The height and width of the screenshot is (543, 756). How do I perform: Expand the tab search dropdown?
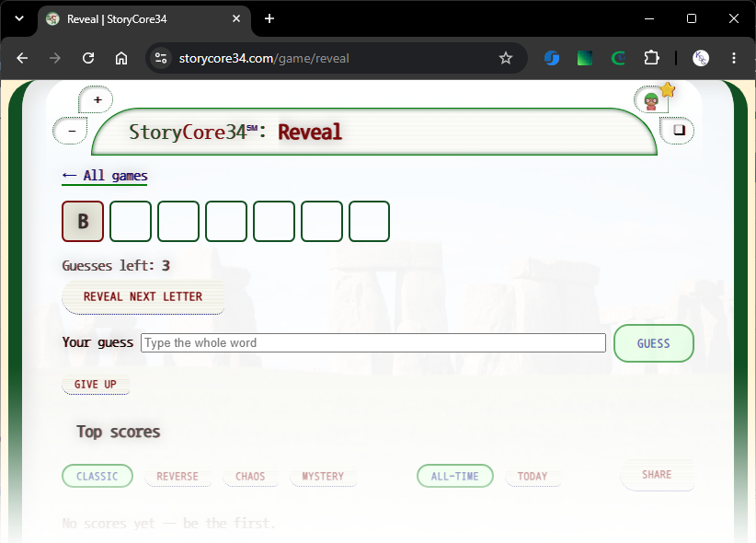[x=19, y=18]
